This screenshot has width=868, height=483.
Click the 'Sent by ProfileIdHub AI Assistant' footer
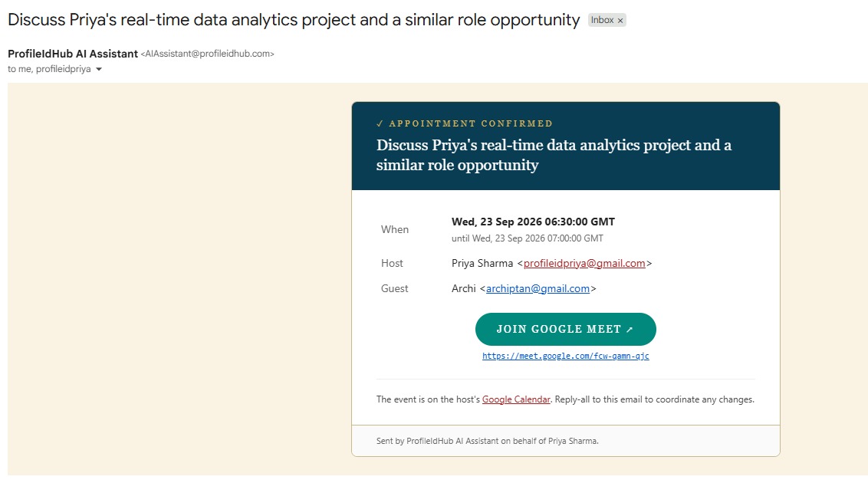point(487,441)
